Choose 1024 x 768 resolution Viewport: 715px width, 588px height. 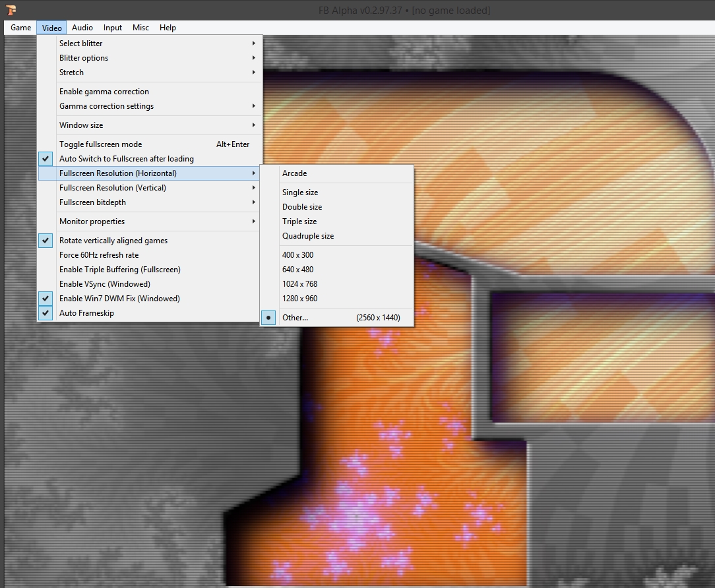click(337, 284)
